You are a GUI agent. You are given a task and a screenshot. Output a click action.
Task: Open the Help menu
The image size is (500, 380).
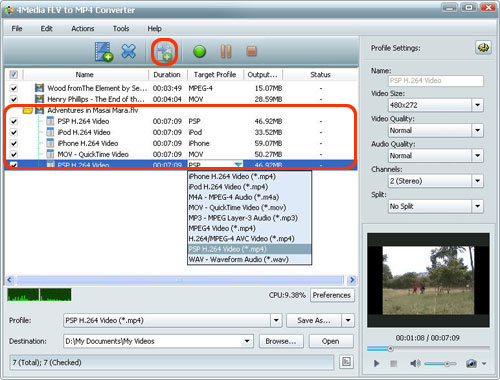click(x=154, y=29)
